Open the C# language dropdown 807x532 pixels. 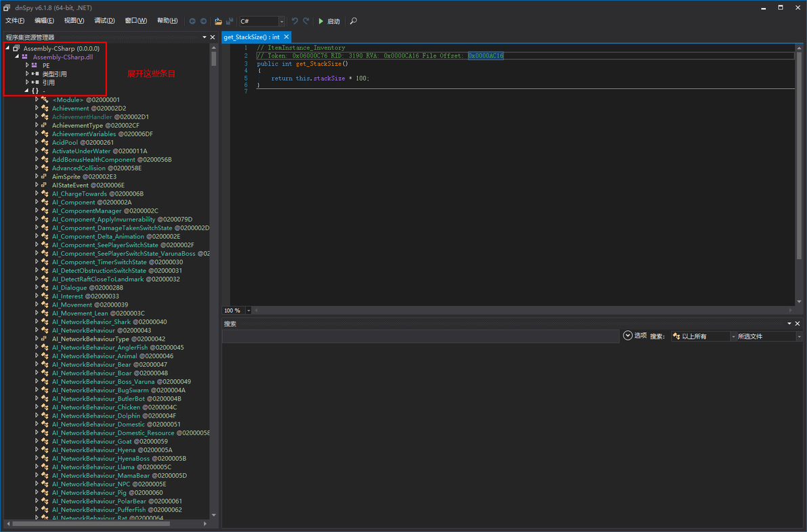(x=282, y=22)
